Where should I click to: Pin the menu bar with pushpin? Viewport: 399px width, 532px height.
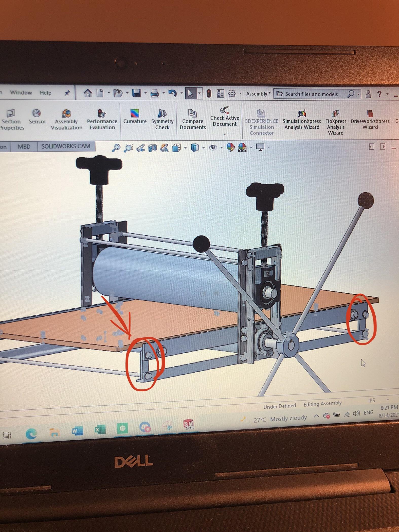pos(67,93)
